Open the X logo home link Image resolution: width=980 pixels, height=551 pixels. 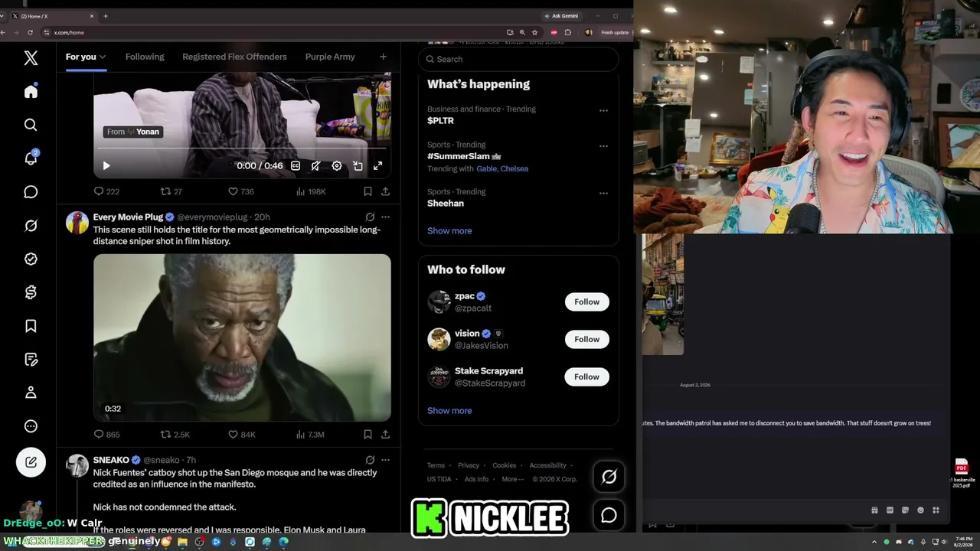point(31,57)
